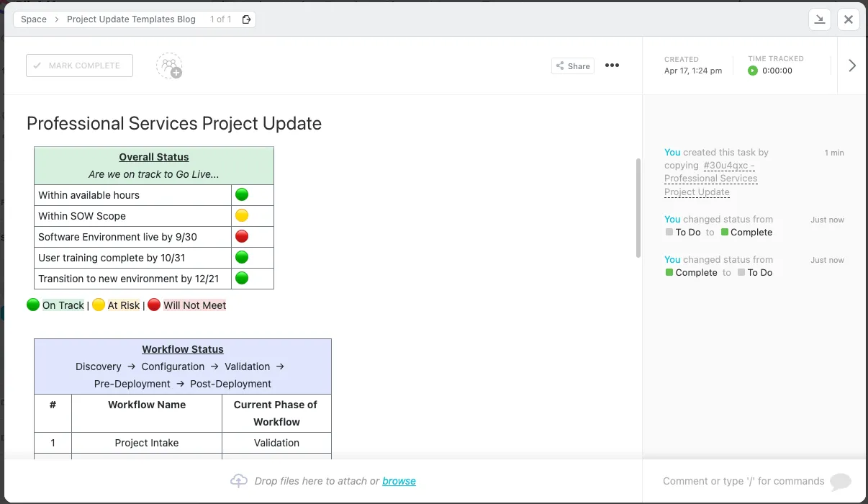Image resolution: width=868 pixels, height=504 pixels.
Task: Click 'Transition to new environment by 12/21' cell
Action: click(x=133, y=279)
